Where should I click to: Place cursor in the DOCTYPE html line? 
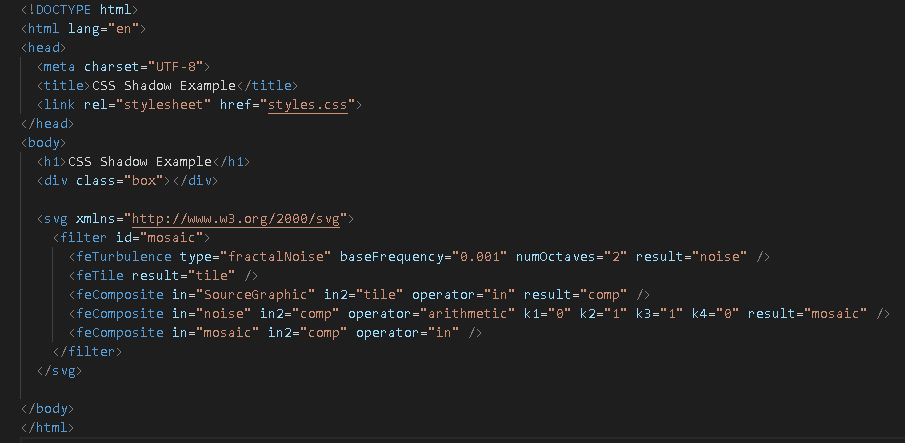click(79, 10)
